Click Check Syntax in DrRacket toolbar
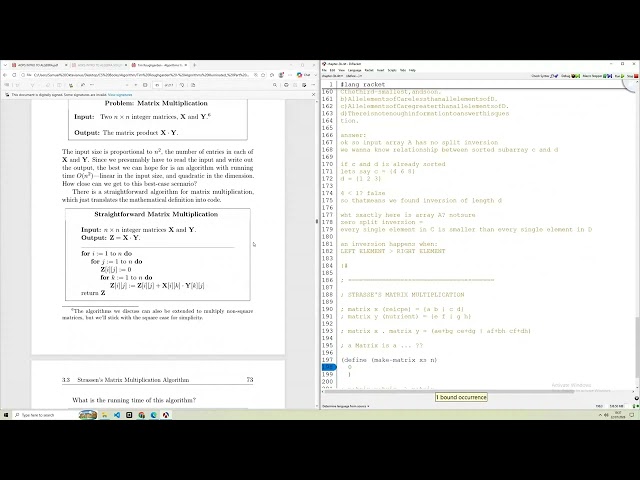640x480 pixels. [544, 76]
